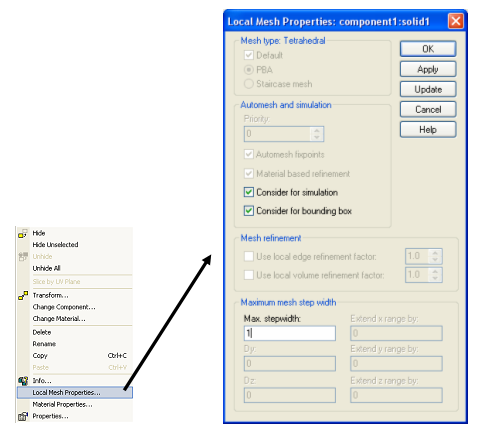Uncheck Consider for bounding box
Viewport: 485px width, 432px height.
tap(249, 211)
